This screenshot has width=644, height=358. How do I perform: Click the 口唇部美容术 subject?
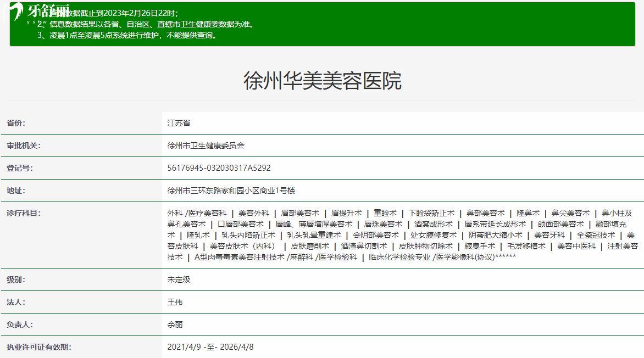[241, 224]
